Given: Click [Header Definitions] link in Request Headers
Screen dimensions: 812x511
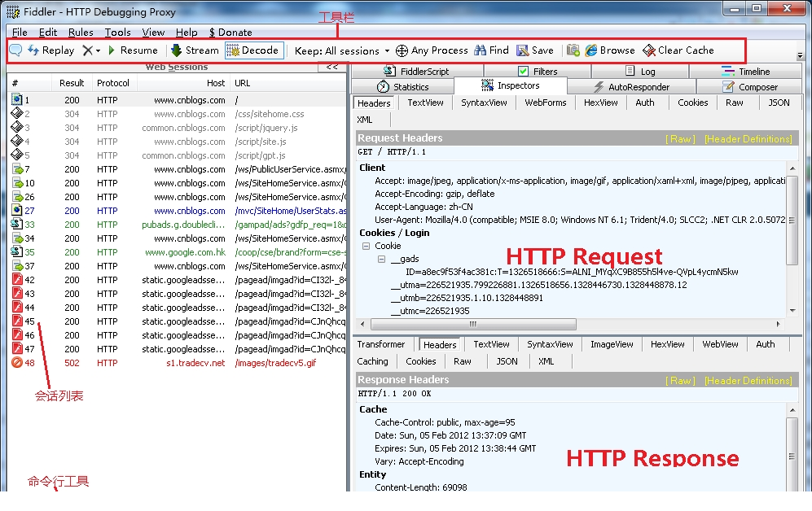Looking at the screenshot, I should tap(748, 138).
